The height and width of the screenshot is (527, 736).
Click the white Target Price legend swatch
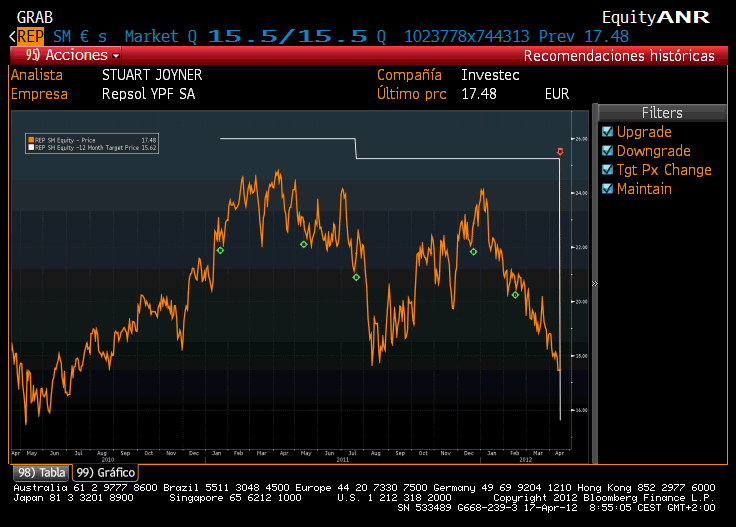(31, 147)
